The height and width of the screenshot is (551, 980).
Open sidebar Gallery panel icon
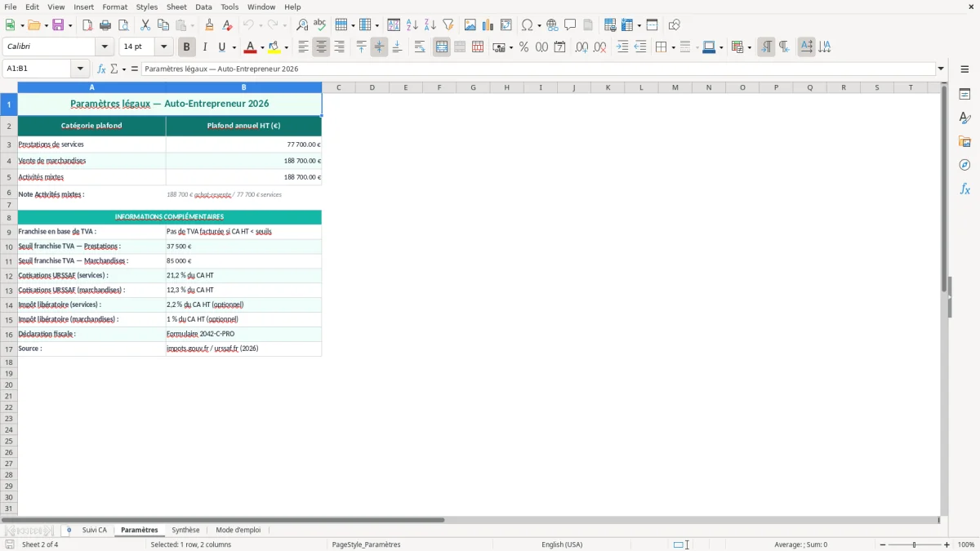964,142
